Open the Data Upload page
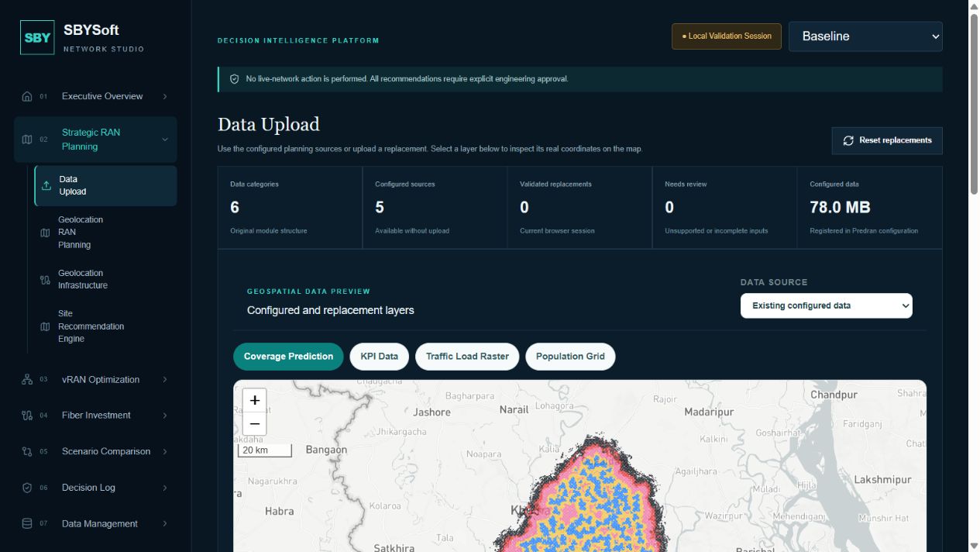 [105, 185]
